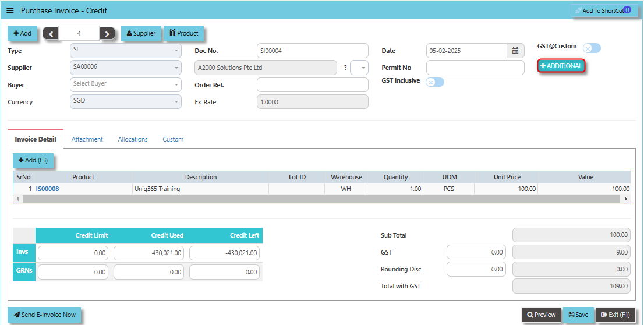Toggle the GST Inclusive switch
The image size is (644, 325).
click(x=434, y=82)
